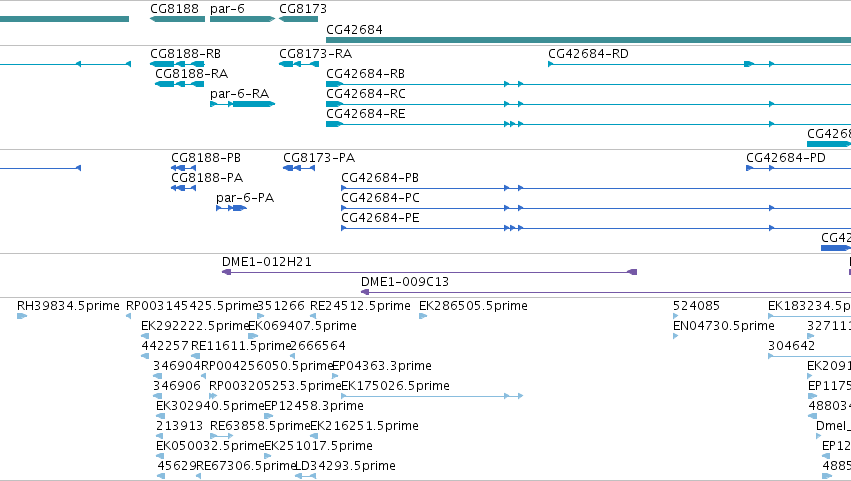Click the RE24512.5prime EST label
851x481 pixels.
(x=360, y=306)
